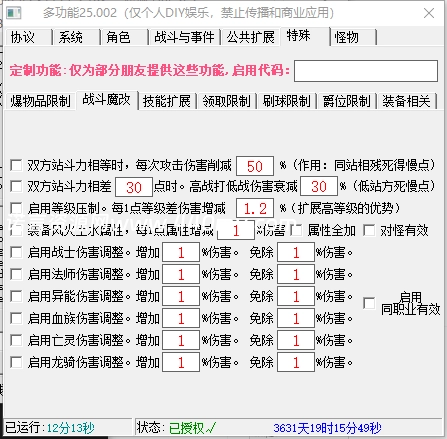This screenshot has height=439, width=447.
Task: Select the 角色 tab
Action: (x=125, y=37)
